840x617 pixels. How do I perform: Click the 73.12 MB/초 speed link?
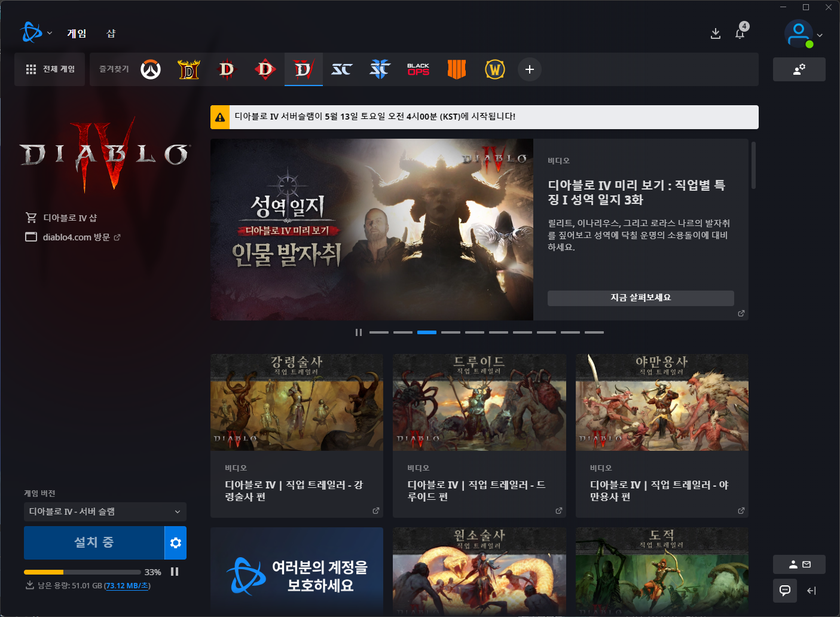(x=127, y=586)
